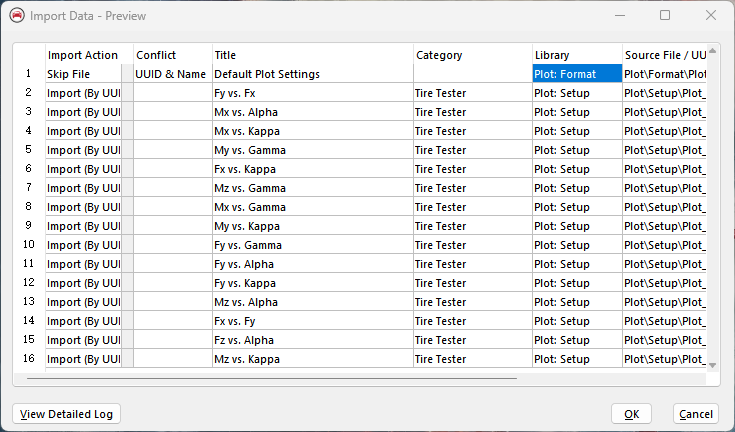This screenshot has height=432, width=735.
Task: Select the highlighted Plot: Format library cell
Action: tap(576, 74)
